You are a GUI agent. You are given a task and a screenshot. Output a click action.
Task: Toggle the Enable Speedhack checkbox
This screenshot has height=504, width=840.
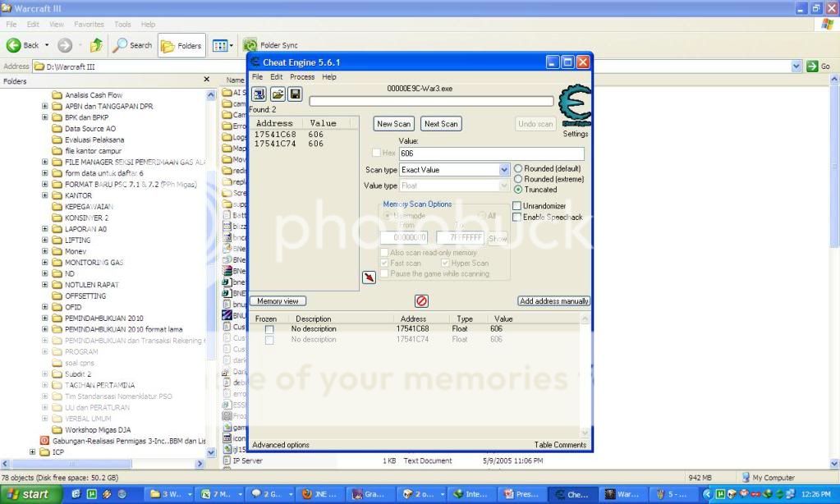(x=516, y=218)
